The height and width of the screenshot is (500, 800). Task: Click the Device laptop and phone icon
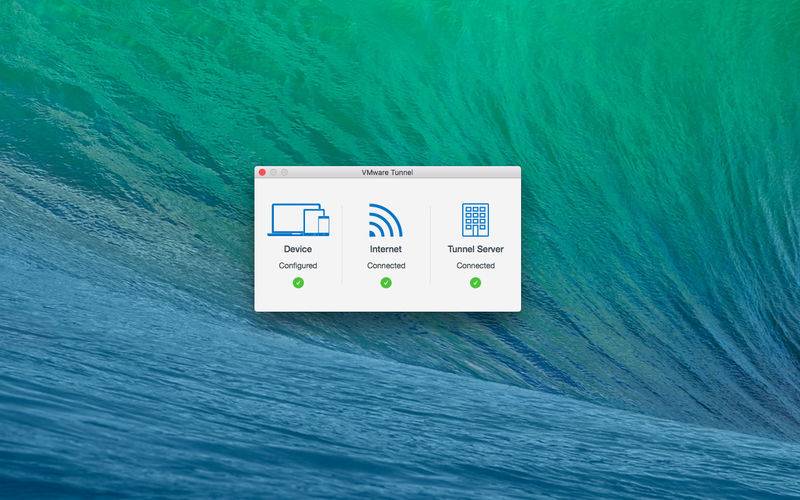(x=298, y=219)
